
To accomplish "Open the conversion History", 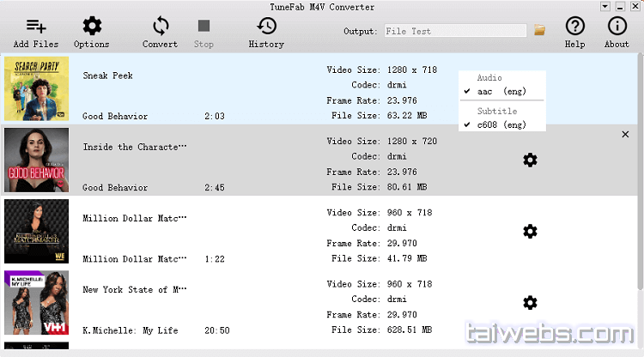I will click(x=266, y=27).
